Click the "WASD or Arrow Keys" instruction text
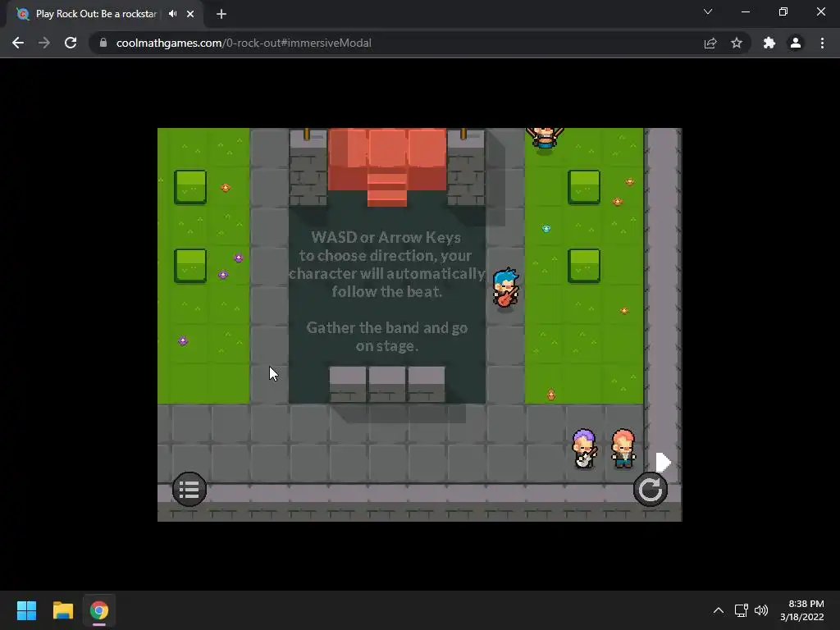Screen dimensions: 840x630 click(x=386, y=237)
